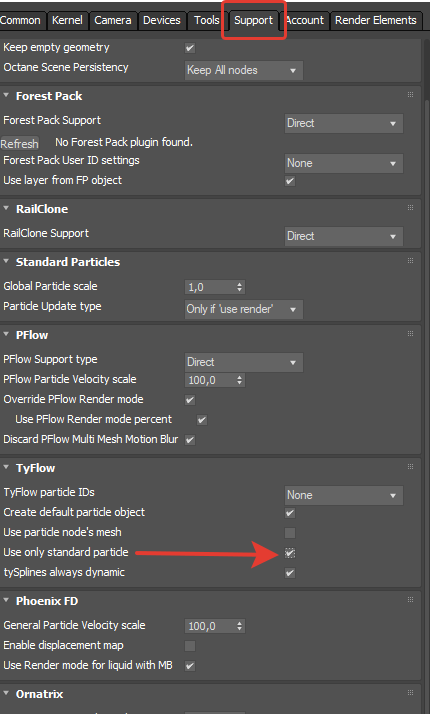Open Octane Scene Persistency dropdown
The height and width of the screenshot is (714, 430).
click(244, 71)
